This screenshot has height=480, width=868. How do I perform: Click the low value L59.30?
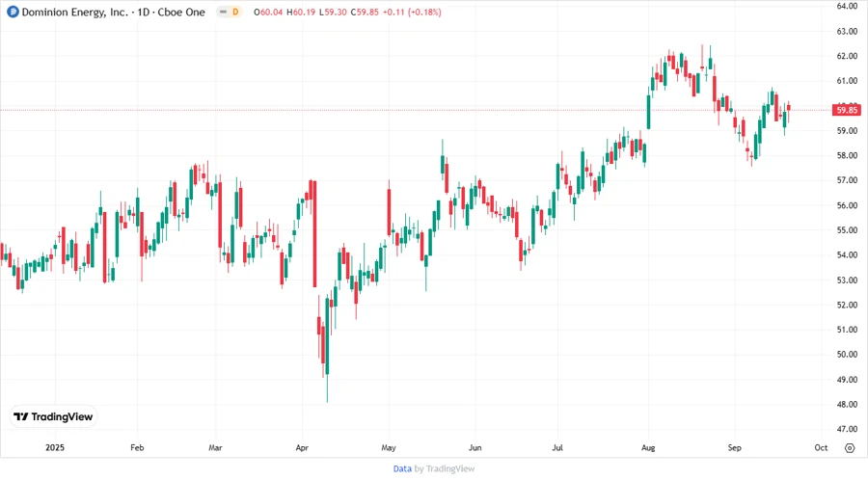[x=334, y=13]
